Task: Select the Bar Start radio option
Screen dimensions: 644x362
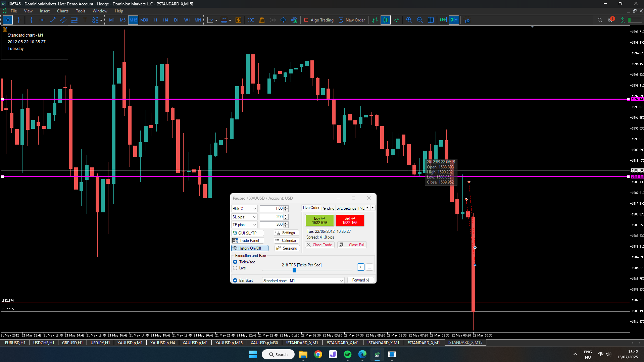Action: (235, 280)
